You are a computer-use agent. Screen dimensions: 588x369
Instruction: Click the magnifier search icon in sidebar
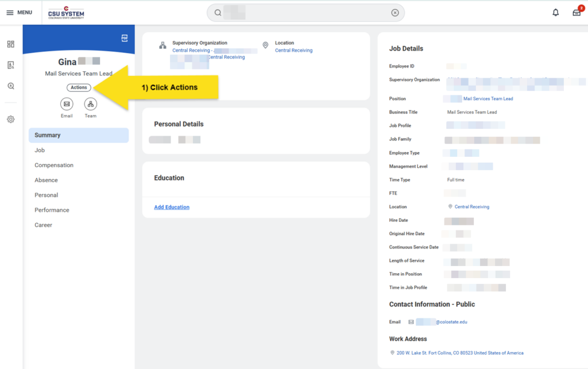point(11,86)
